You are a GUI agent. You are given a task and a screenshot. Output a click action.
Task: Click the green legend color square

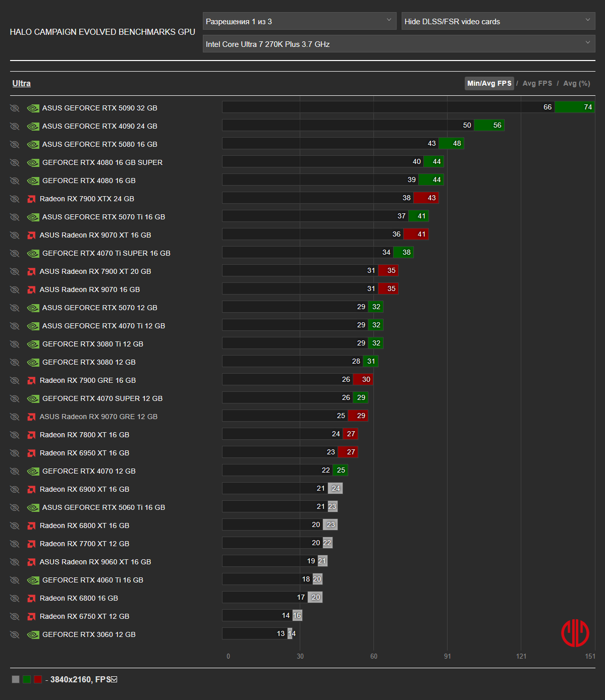(27, 679)
